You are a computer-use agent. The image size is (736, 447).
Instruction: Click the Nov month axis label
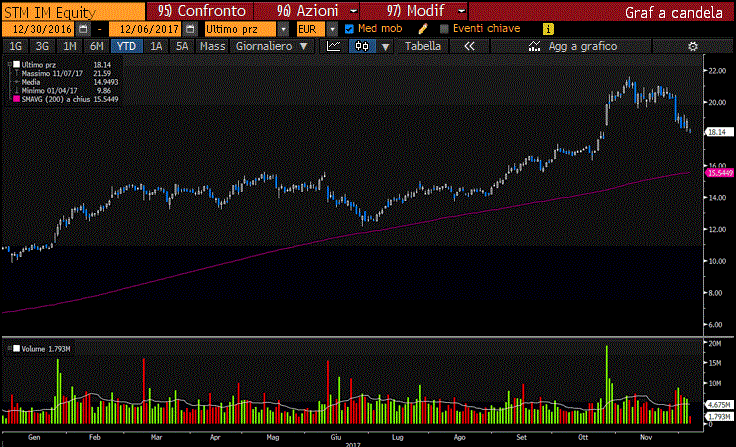tap(646, 437)
